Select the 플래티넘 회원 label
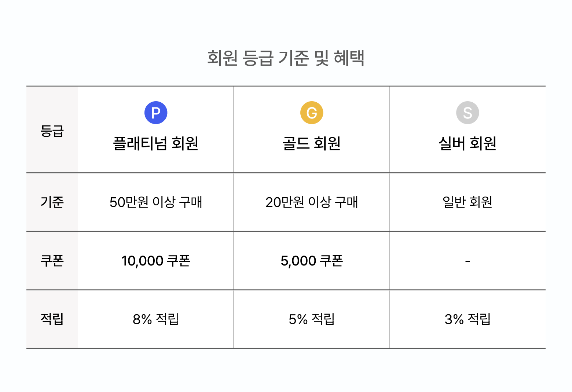Screen dimensions: 572x392 coord(156,143)
